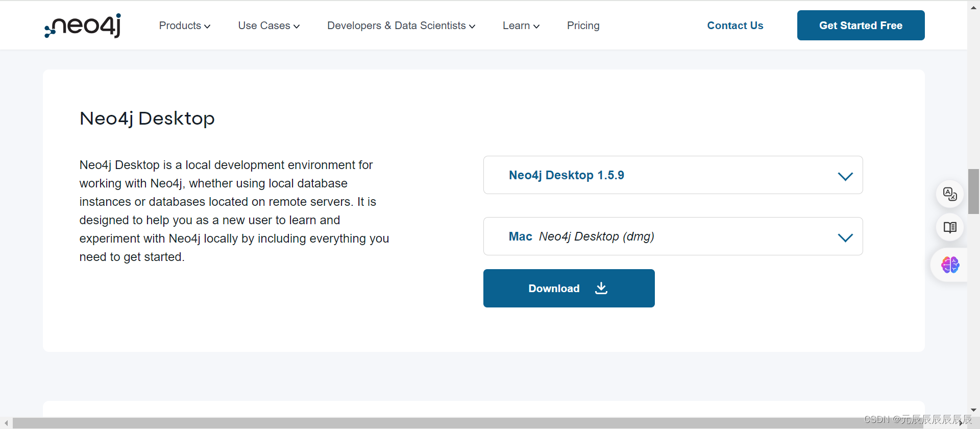Click the neo4j logo
This screenshot has height=429, width=980.
pyautogui.click(x=83, y=26)
